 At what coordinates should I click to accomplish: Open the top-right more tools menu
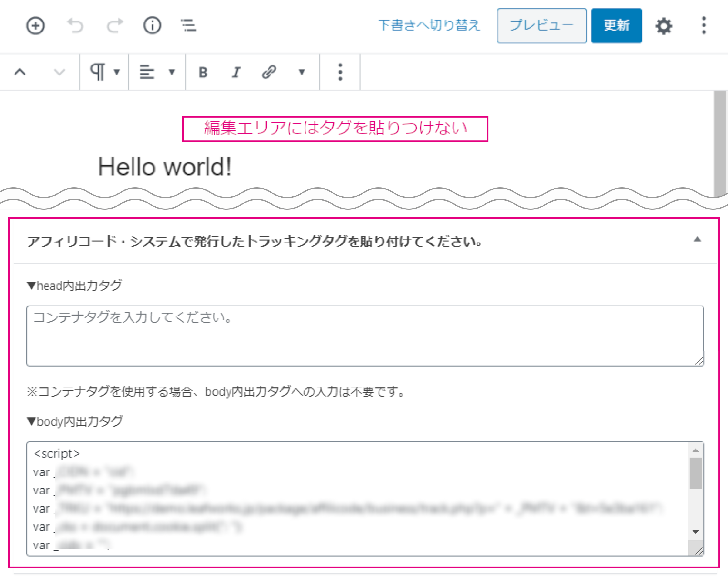(x=704, y=25)
